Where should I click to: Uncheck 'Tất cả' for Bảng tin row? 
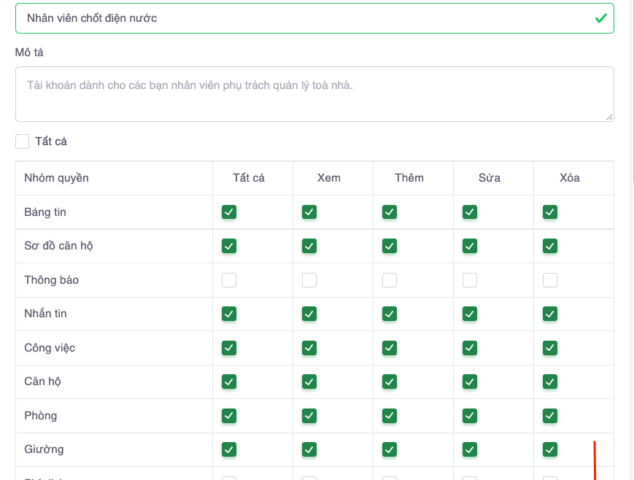[x=229, y=212]
